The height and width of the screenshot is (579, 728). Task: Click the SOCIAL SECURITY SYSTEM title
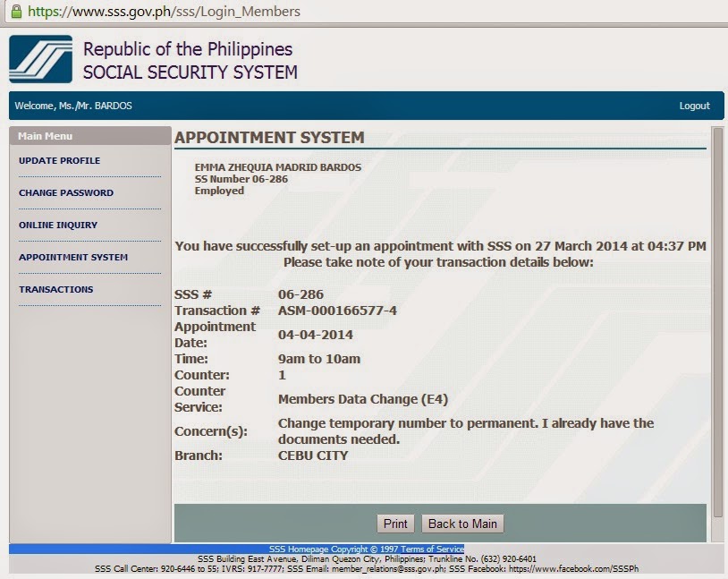(190, 72)
